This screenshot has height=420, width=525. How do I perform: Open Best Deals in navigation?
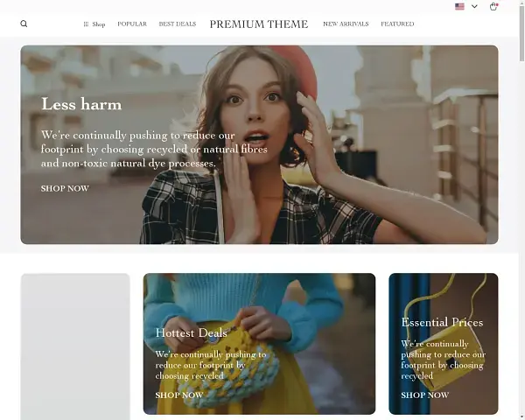coord(178,24)
